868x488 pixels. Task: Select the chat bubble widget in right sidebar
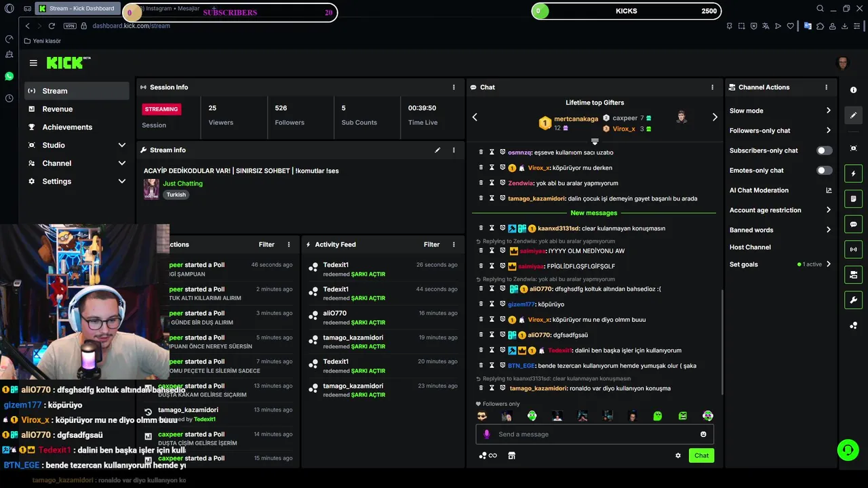853,224
